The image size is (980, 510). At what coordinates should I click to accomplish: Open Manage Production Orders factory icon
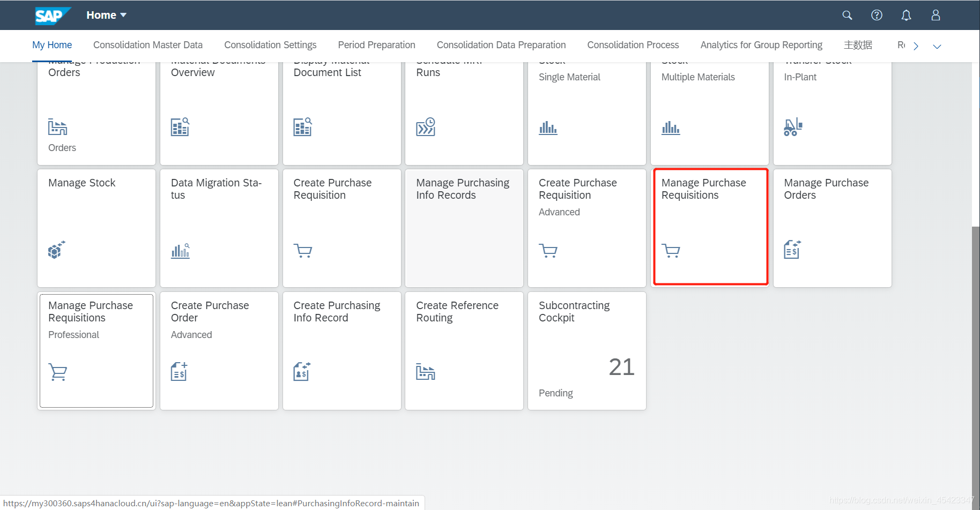57,127
